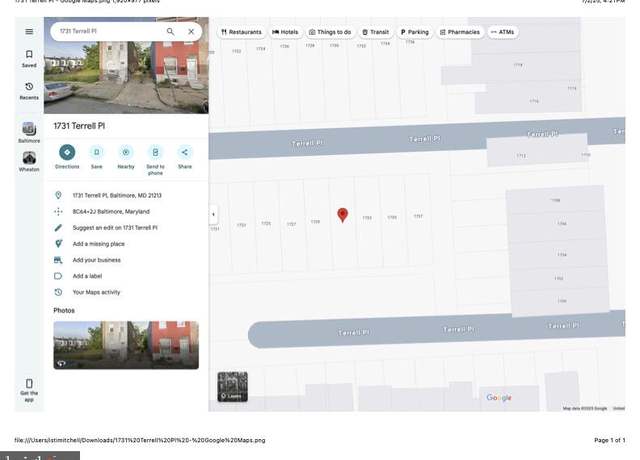Screen dimensions: 640x460
Task: Clear the search with the X icon
Action: click(x=191, y=31)
